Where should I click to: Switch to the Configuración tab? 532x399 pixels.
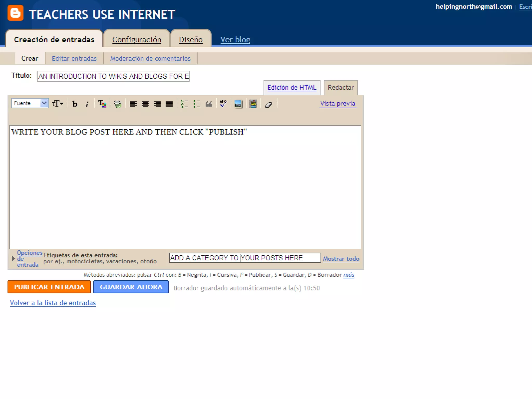pyautogui.click(x=137, y=39)
